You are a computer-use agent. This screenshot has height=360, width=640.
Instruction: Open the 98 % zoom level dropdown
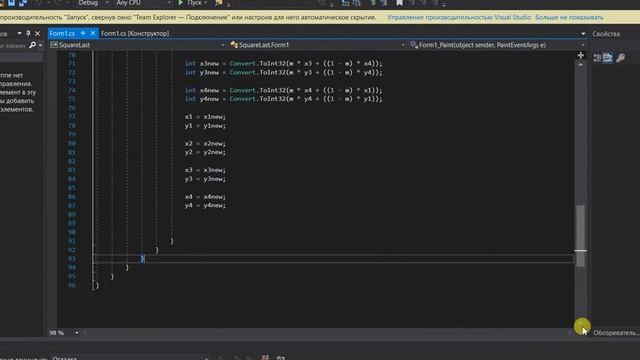click(76, 333)
